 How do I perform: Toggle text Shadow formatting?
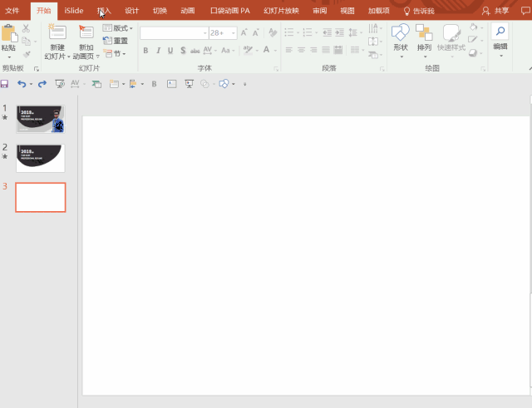click(x=183, y=51)
